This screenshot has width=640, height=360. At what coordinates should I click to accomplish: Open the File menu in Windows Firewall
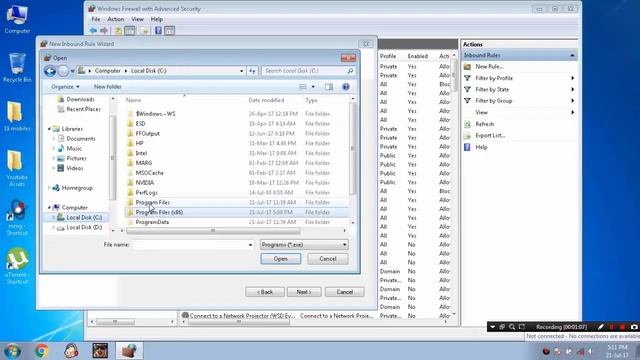(96, 19)
